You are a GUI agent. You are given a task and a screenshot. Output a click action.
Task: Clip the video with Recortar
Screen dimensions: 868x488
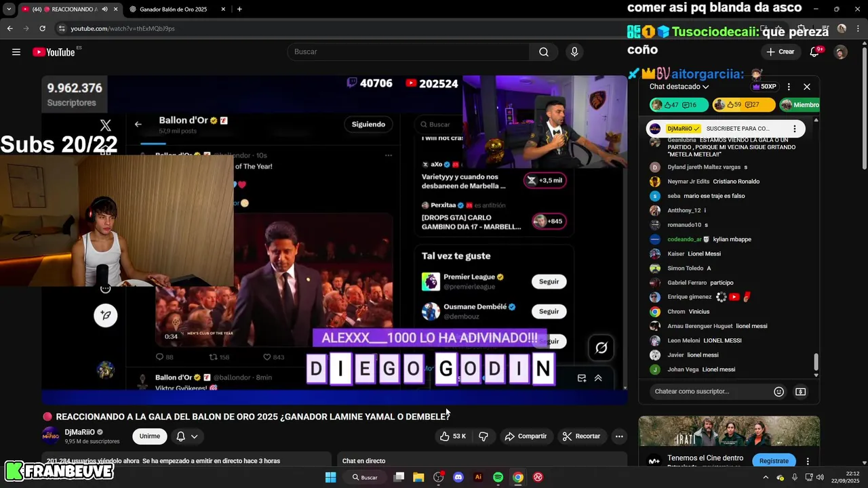pyautogui.click(x=581, y=436)
